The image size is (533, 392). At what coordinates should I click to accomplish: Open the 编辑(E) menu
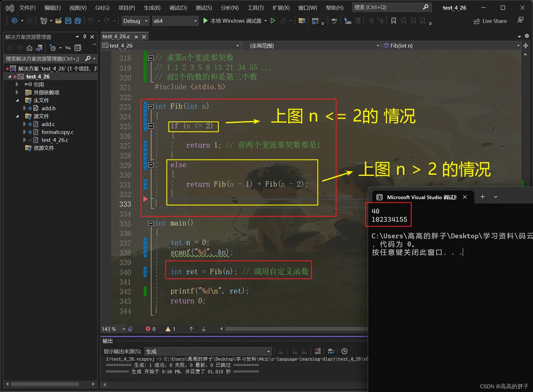click(x=53, y=8)
